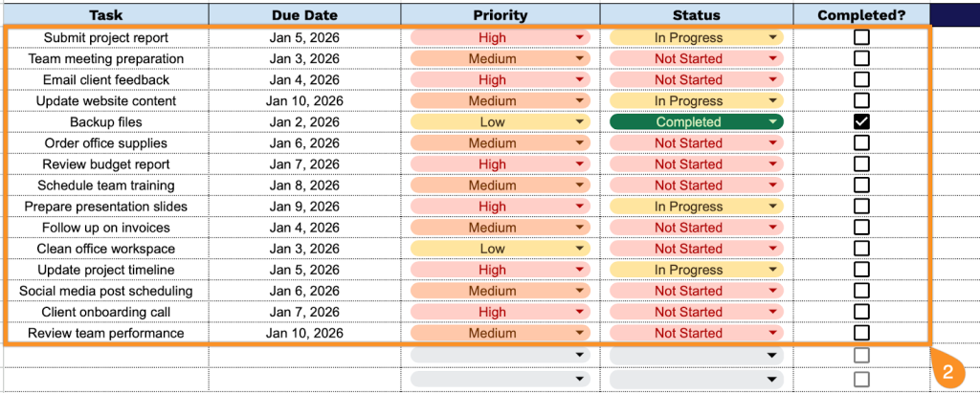
Task: Mark Client onboarding call as completed
Action: coord(861,312)
